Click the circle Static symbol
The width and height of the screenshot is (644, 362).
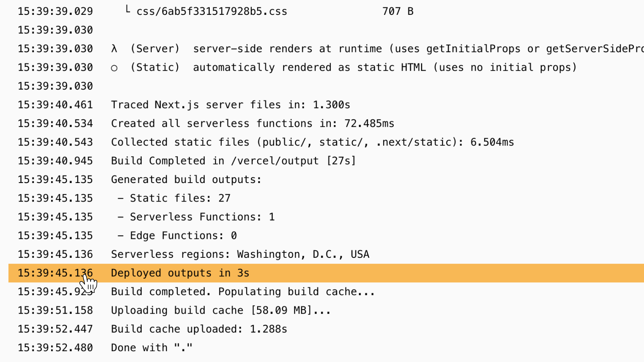click(x=114, y=68)
